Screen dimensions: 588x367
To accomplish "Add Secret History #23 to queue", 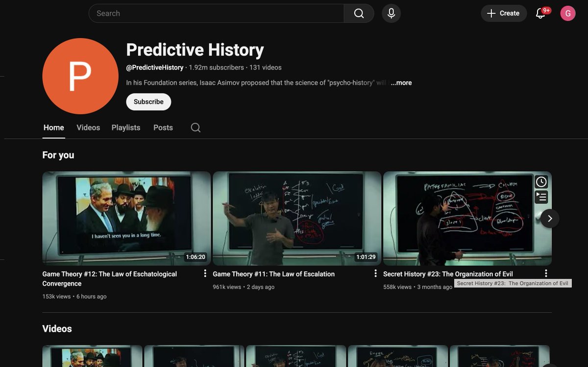I will [541, 197].
